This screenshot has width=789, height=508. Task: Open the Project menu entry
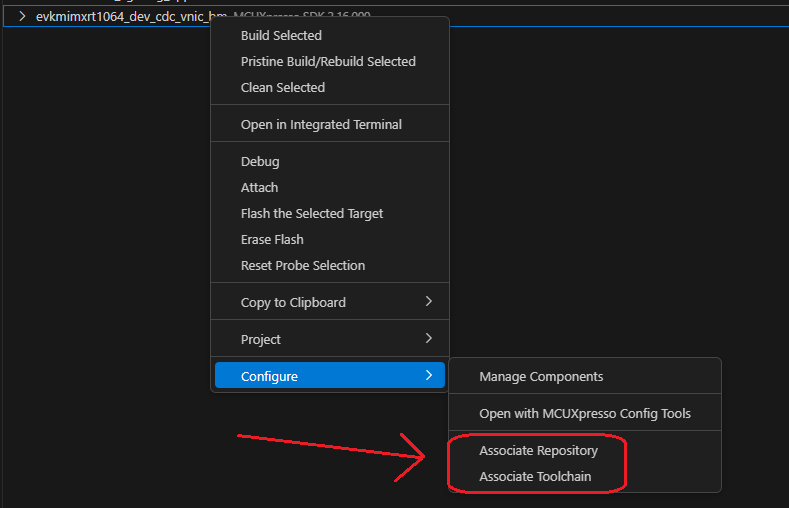[x=261, y=339]
